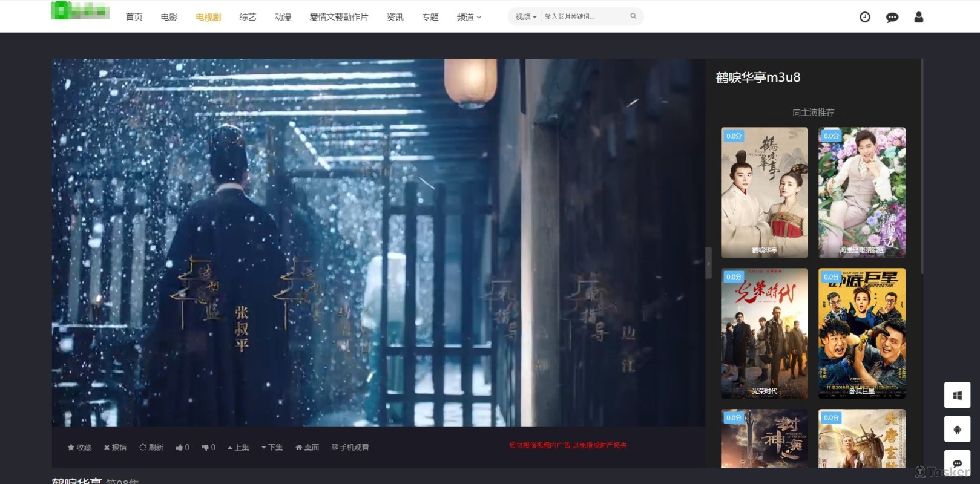Click the Windows client download icon
980x484 pixels.
tap(957, 395)
